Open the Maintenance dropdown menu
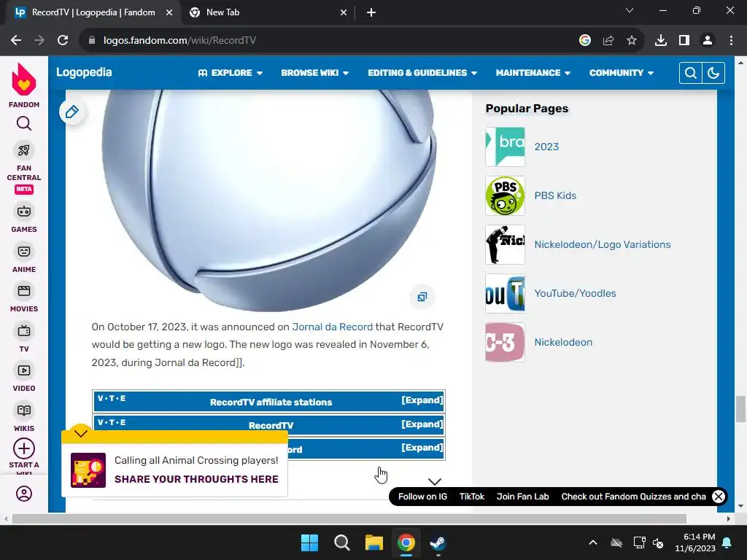The height and width of the screenshot is (560, 747). pos(533,73)
